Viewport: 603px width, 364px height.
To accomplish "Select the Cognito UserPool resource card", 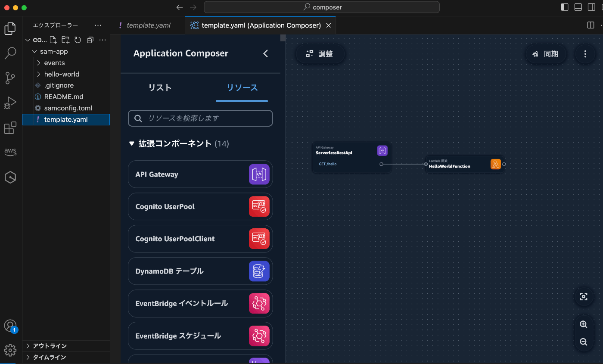I will click(x=200, y=207).
